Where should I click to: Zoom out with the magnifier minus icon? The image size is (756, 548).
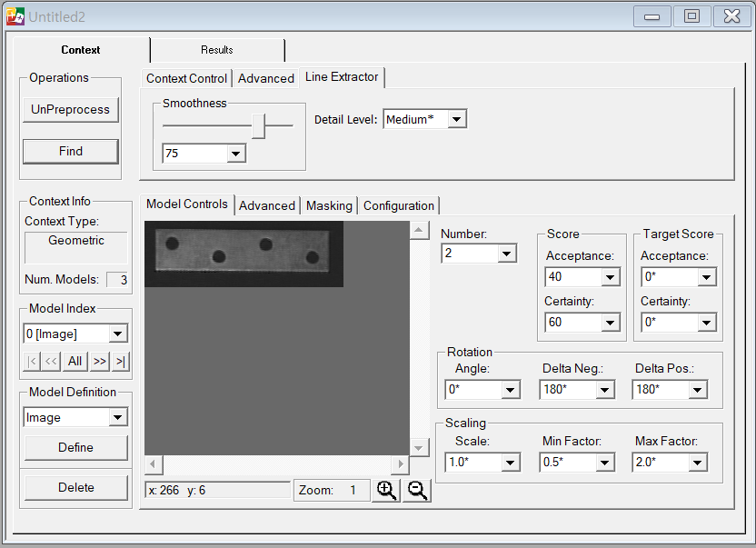pos(417,491)
